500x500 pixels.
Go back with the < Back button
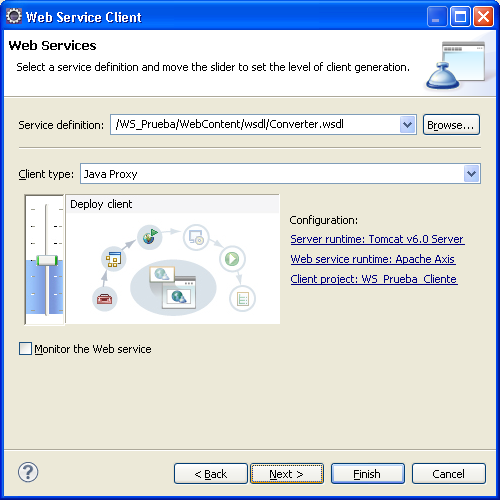click(211, 474)
